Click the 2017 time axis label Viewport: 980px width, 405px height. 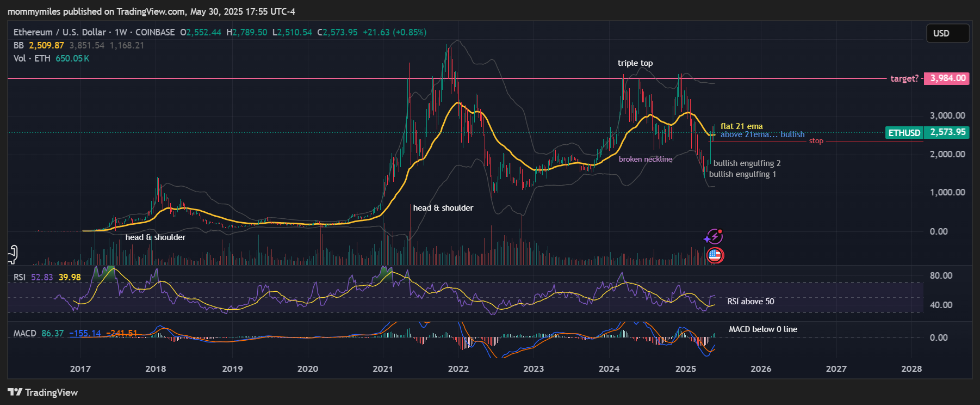pyautogui.click(x=80, y=369)
